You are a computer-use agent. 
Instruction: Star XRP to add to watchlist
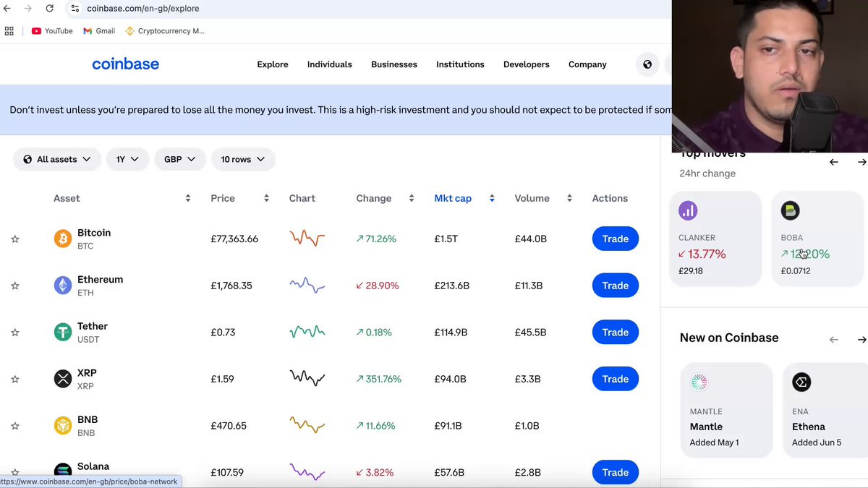point(15,379)
